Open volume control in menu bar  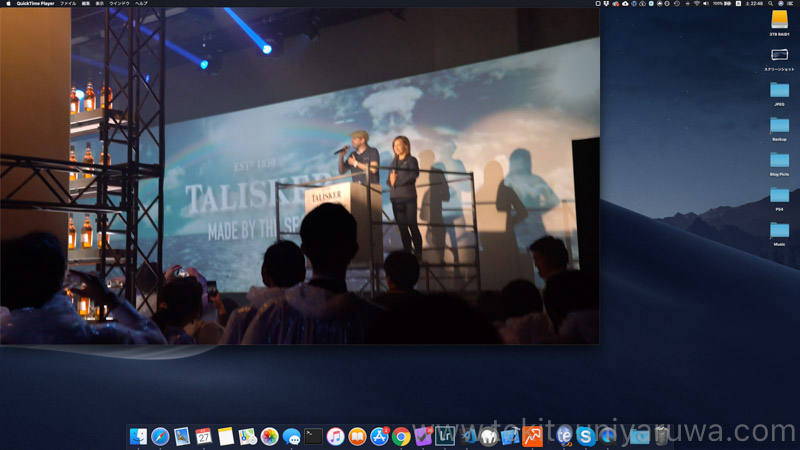pyautogui.click(x=706, y=3)
